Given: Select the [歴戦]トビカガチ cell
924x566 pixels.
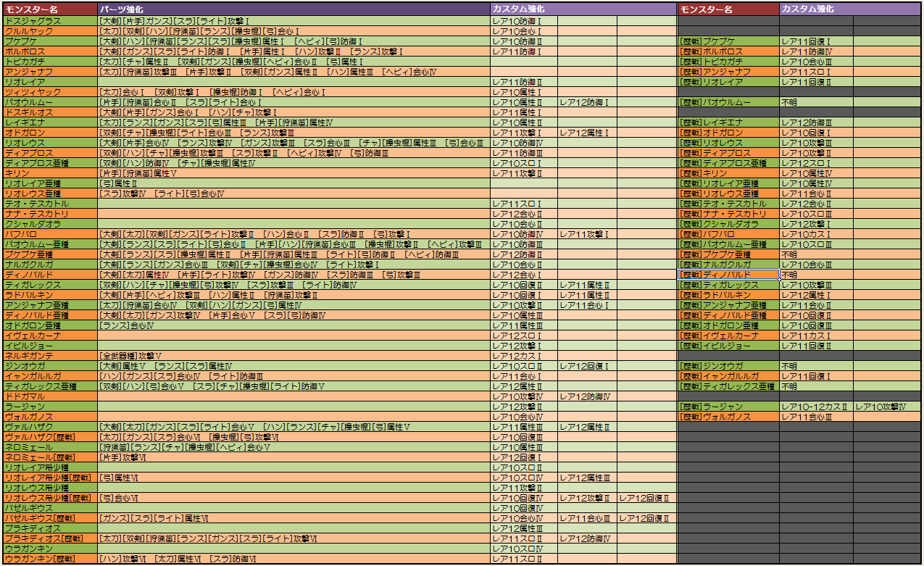Looking at the screenshot, I should pos(728,62).
